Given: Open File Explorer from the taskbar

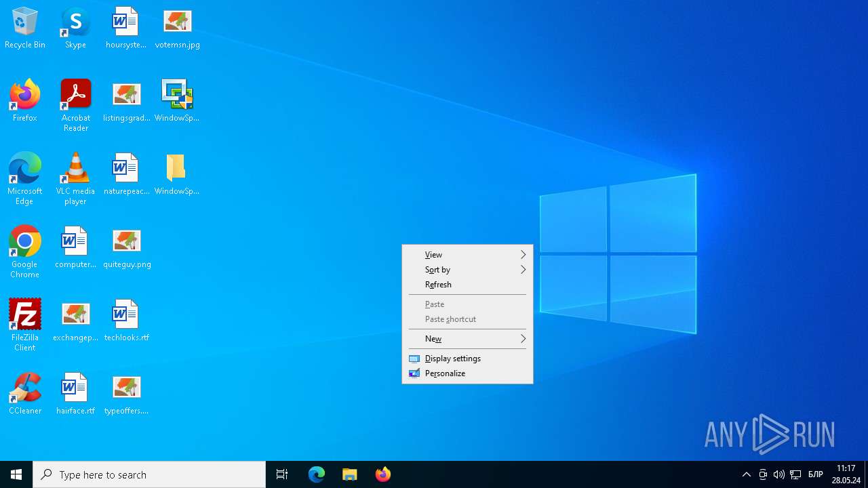Looking at the screenshot, I should [350, 474].
